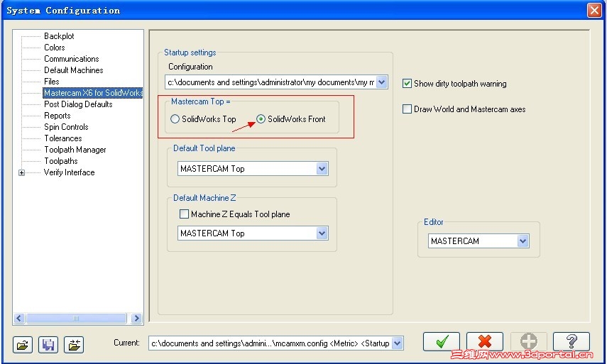Viewport: 607px width, 364px height.
Task: Open Toolpath Manager settings page
Action: coord(75,150)
